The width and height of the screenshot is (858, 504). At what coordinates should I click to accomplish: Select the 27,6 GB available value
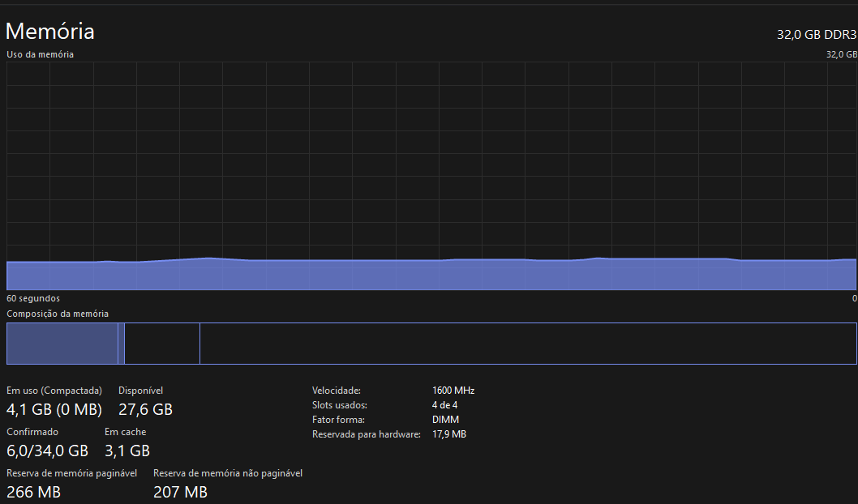click(x=145, y=409)
